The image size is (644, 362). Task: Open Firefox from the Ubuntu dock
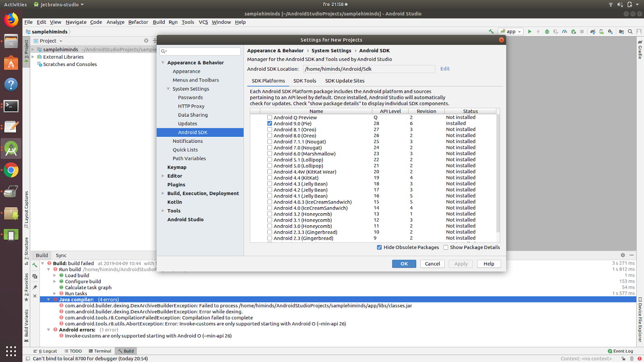[11, 20]
